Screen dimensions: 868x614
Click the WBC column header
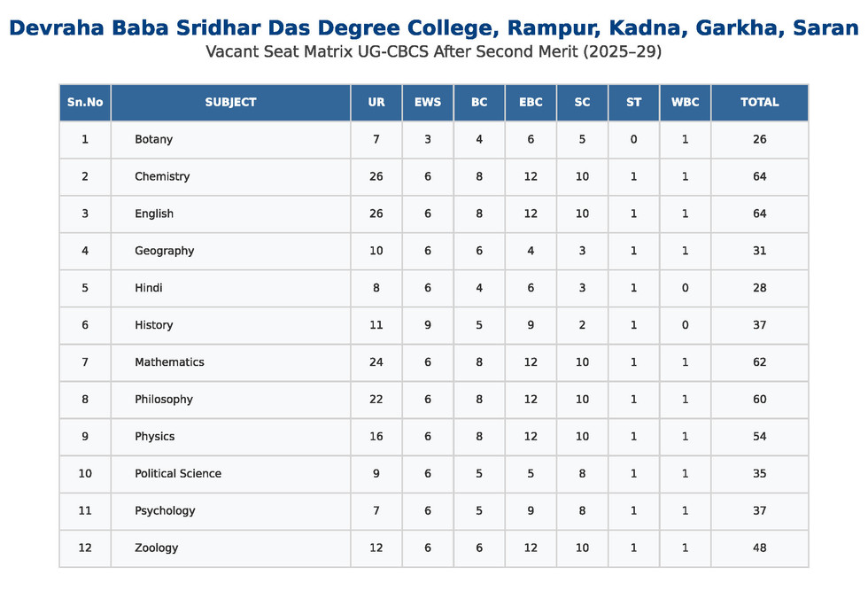click(x=685, y=102)
